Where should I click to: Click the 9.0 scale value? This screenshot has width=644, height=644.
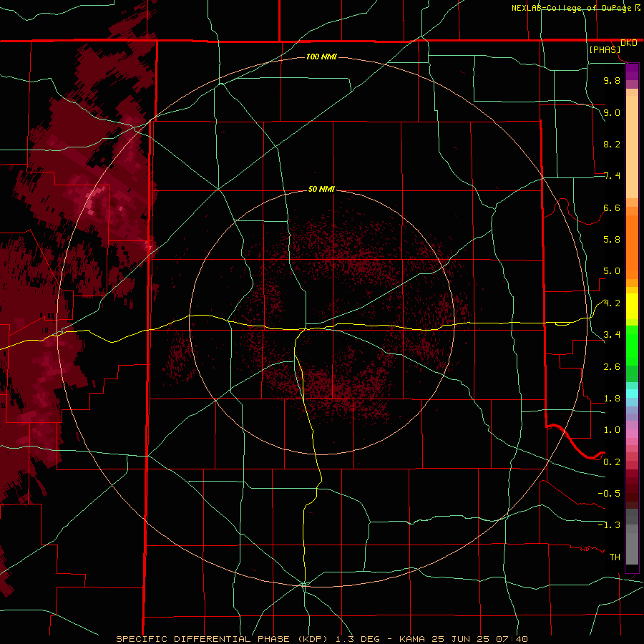point(612,112)
